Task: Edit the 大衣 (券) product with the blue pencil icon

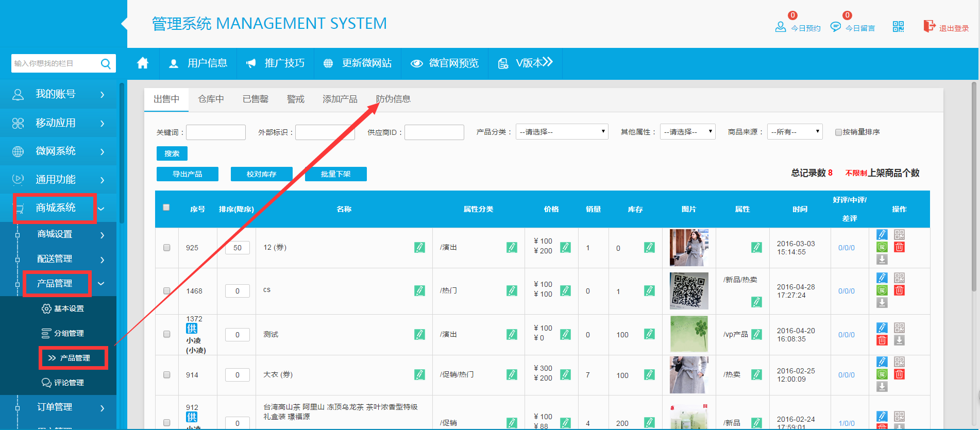Action: (882, 362)
